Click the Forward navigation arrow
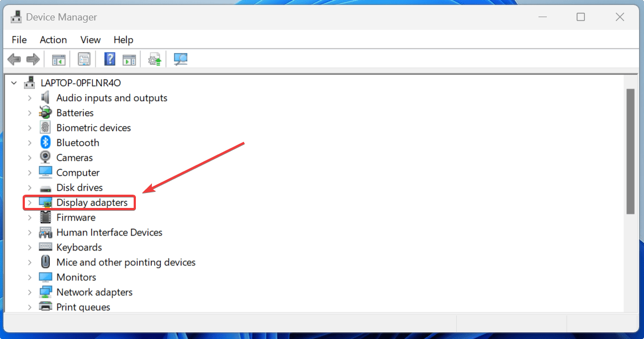This screenshot has height=339, width=644. coord(33,59)
